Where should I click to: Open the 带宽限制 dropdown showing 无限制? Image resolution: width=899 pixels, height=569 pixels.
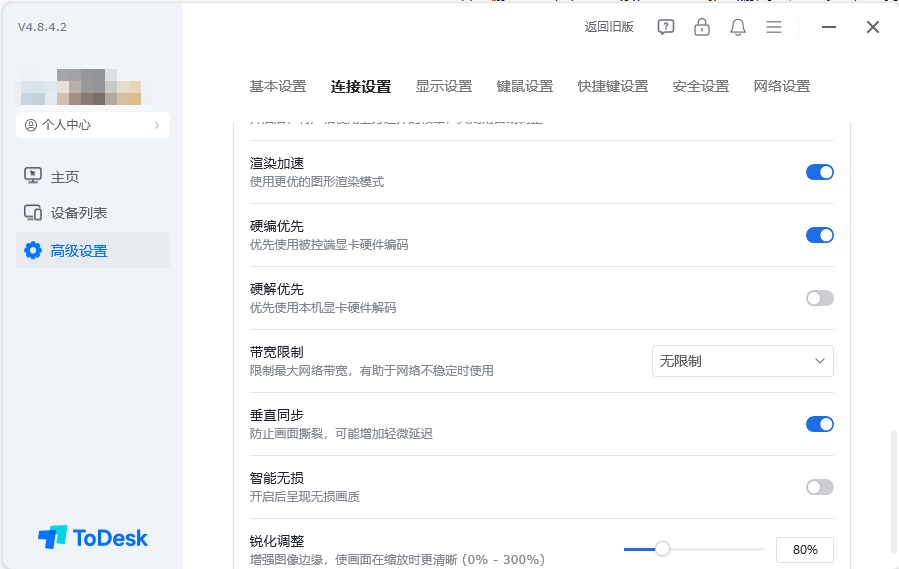pos(742,361)
